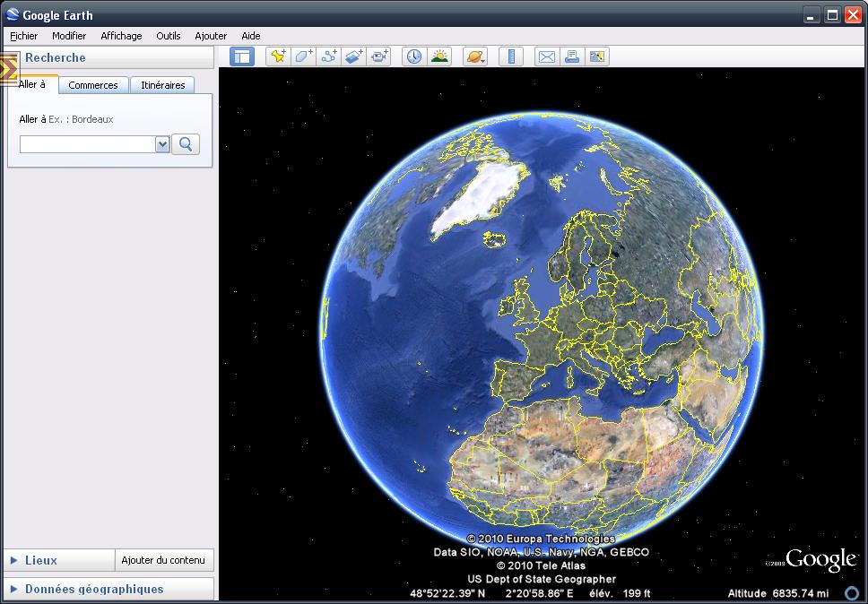Open the Affichage menu
868x604 pixels.
point(121,36)
